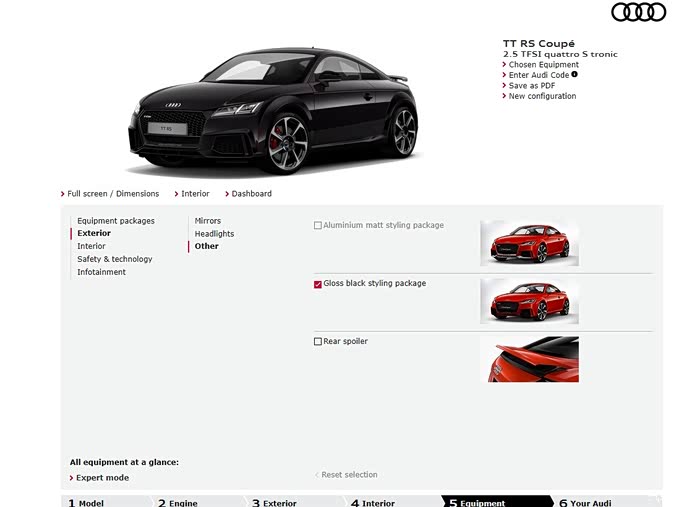This screenshot has height=507, width=700.
Task: Click the All equipment at a glance heading
Action: tap(124, 462)
